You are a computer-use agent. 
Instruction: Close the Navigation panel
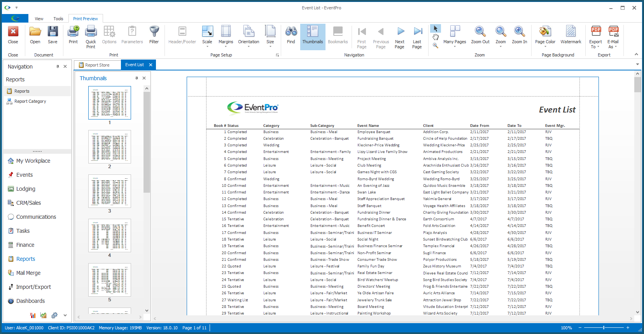[x=65, y=67]
